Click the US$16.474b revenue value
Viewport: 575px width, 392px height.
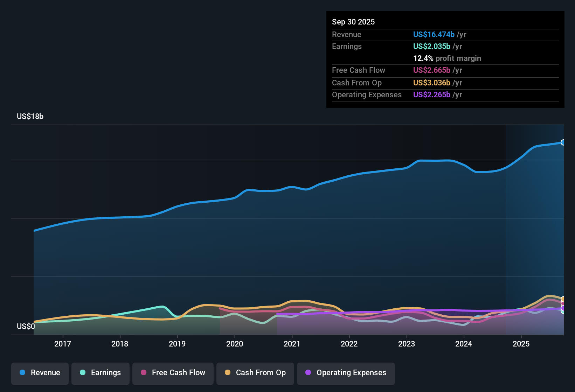click(434, 34)
